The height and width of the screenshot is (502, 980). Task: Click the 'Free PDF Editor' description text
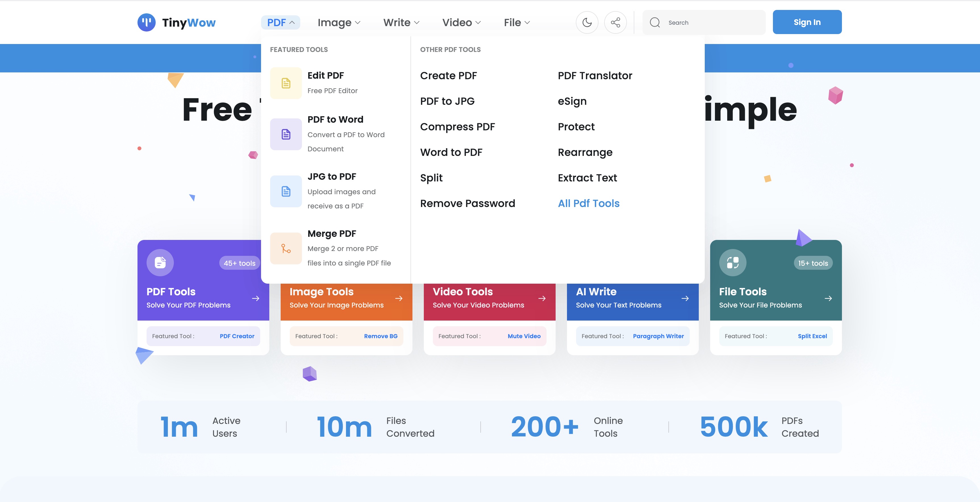[333, 91]
